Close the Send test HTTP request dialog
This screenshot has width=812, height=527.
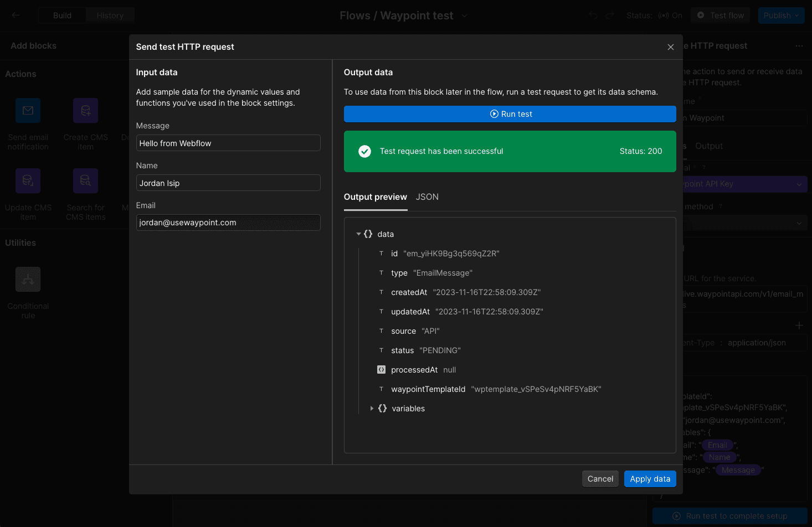pyautogui.click(x=670, y=47)
